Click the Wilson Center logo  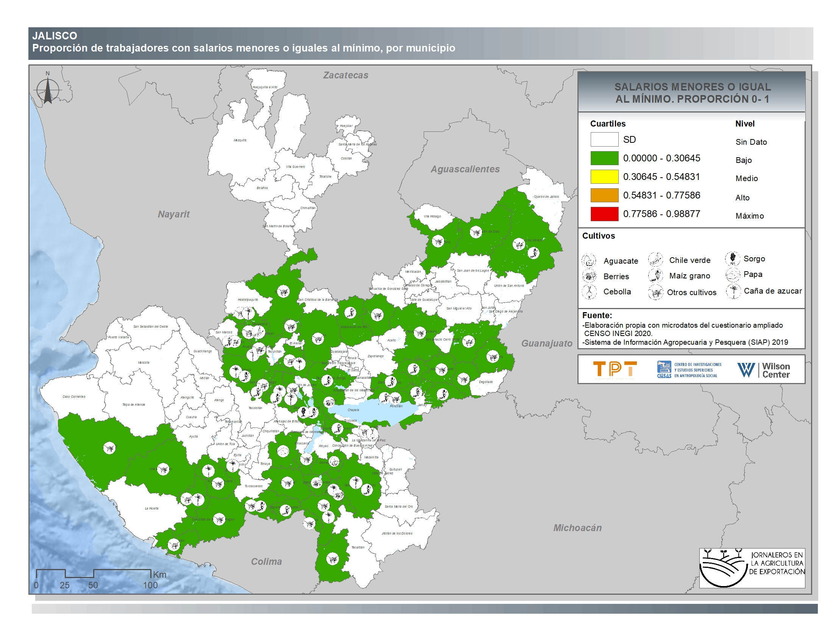coord(764,370)
